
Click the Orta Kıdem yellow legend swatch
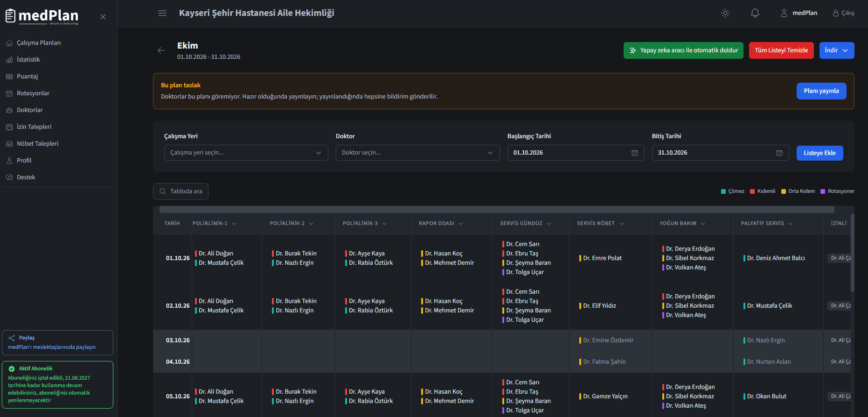click(x=784, y=191)
